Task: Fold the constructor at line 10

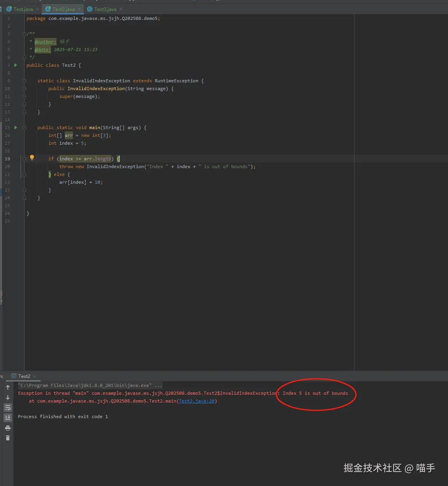Action: click(24, 89)
